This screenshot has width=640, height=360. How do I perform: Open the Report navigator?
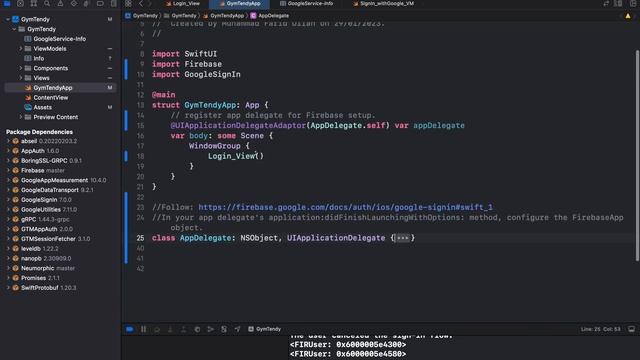coord(113,3)
